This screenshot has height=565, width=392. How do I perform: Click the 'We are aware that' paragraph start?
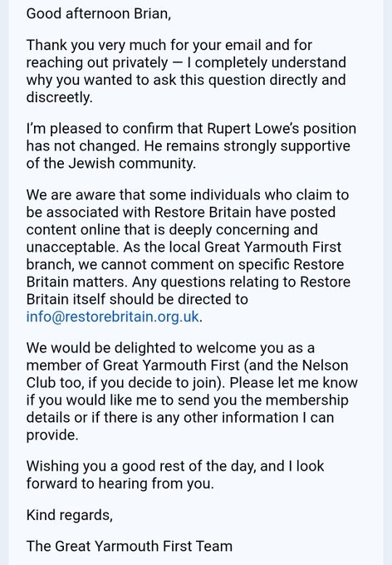[x=85, y=195]
